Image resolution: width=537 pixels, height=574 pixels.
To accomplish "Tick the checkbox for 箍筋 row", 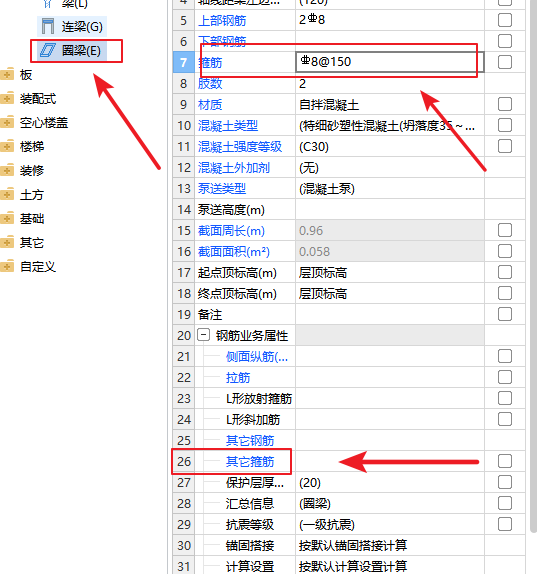I will click(x=504, y=62).
